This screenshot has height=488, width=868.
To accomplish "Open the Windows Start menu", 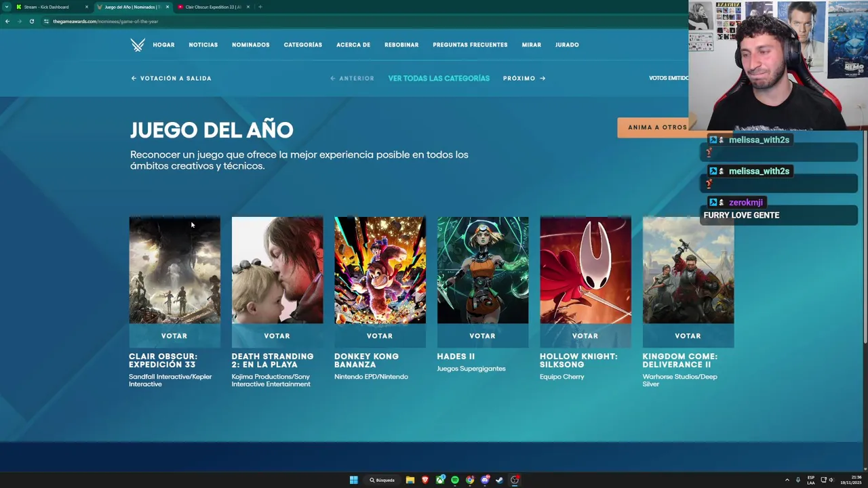I will (x=353, y=480).
